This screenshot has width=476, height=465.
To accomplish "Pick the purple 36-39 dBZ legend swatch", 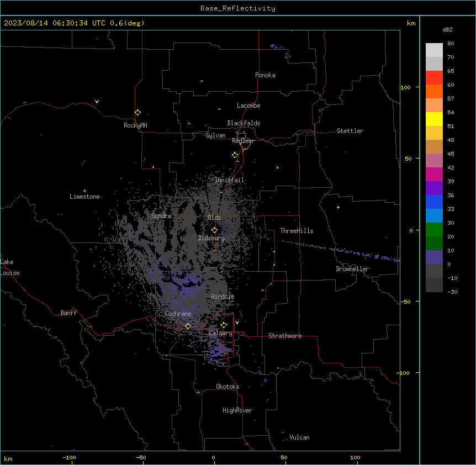I will (x=434, y=188).
